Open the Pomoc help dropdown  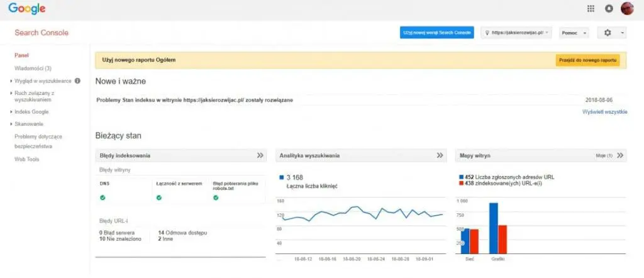coord(574,33)
